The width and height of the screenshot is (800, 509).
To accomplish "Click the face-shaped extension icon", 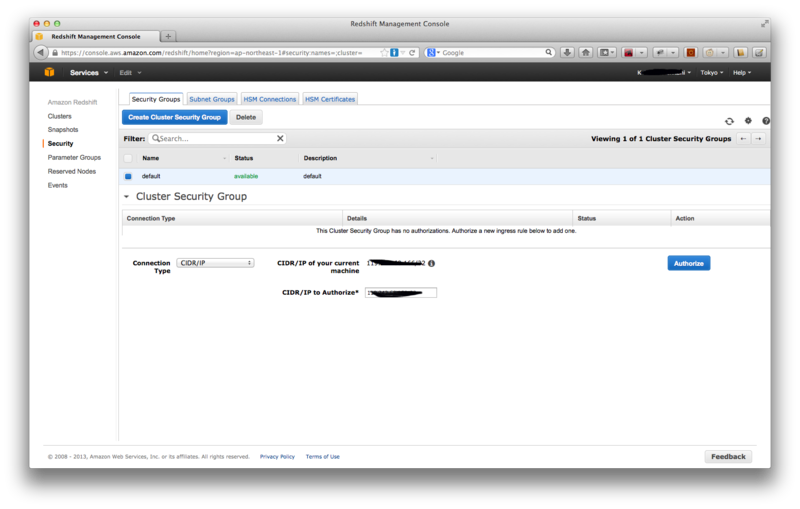I will click(709, 53).
